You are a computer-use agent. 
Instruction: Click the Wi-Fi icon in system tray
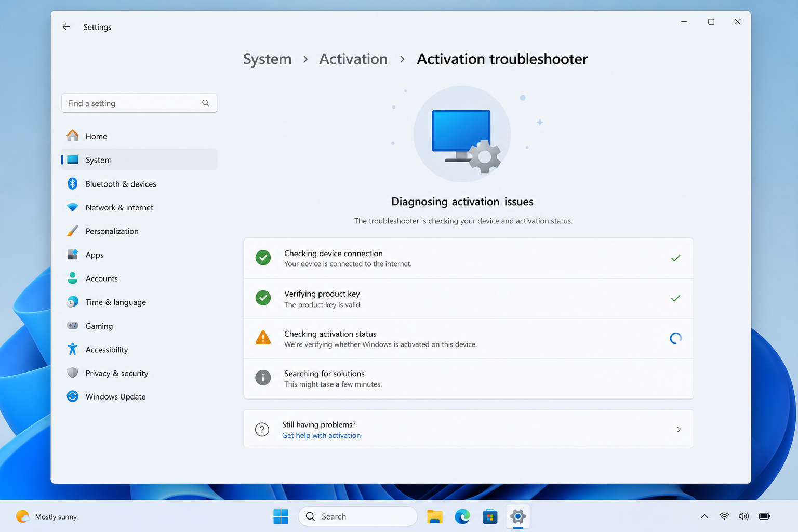724,516
